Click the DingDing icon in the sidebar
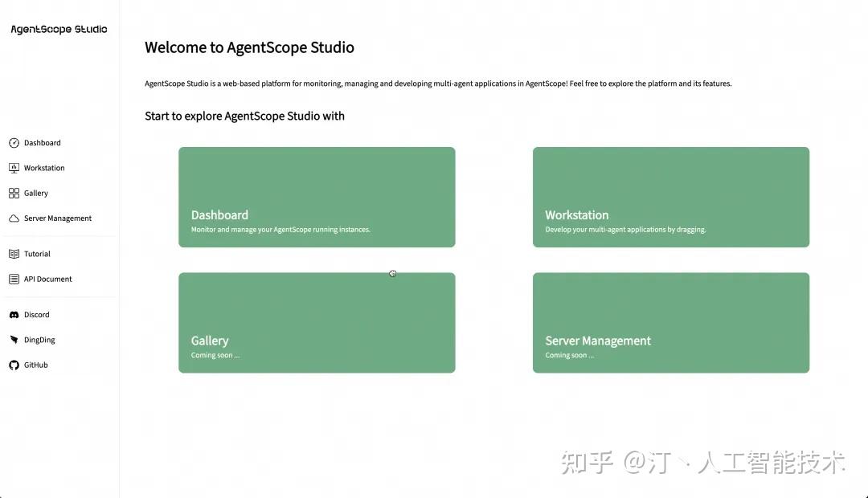 pyautogui.click(x=14, y=339)
